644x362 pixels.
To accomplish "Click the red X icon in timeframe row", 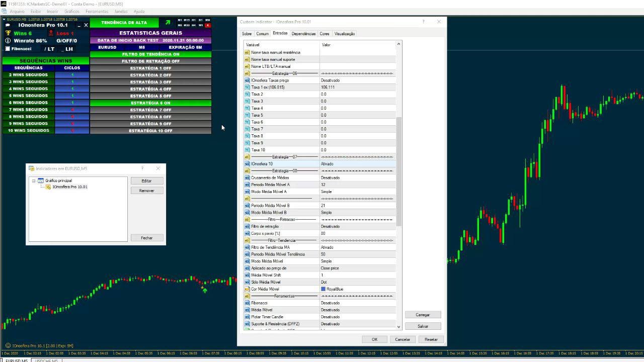I will (x=208, y=25).
